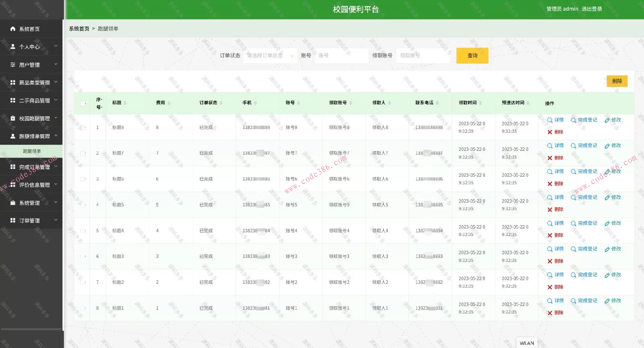Click the yellow 删除 batch button

point(617,81)
